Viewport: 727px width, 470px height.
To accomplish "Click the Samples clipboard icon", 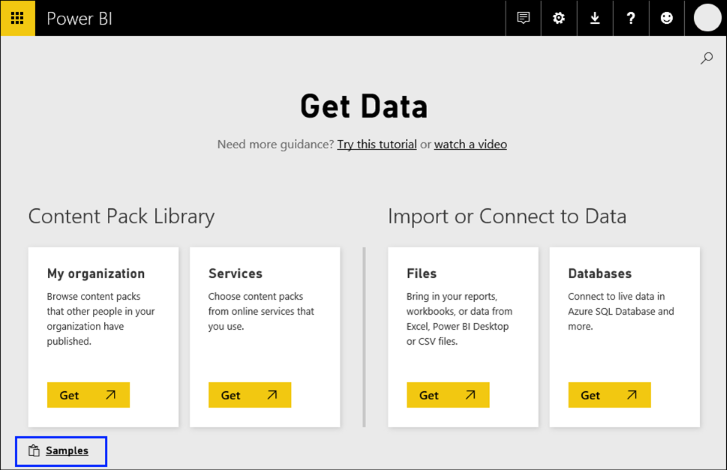I will click(33, 451).
